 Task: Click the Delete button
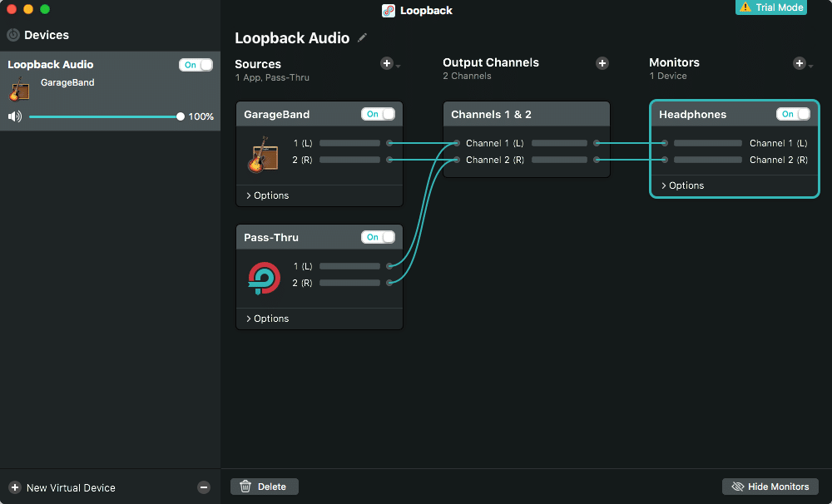(x=265, y=487)
